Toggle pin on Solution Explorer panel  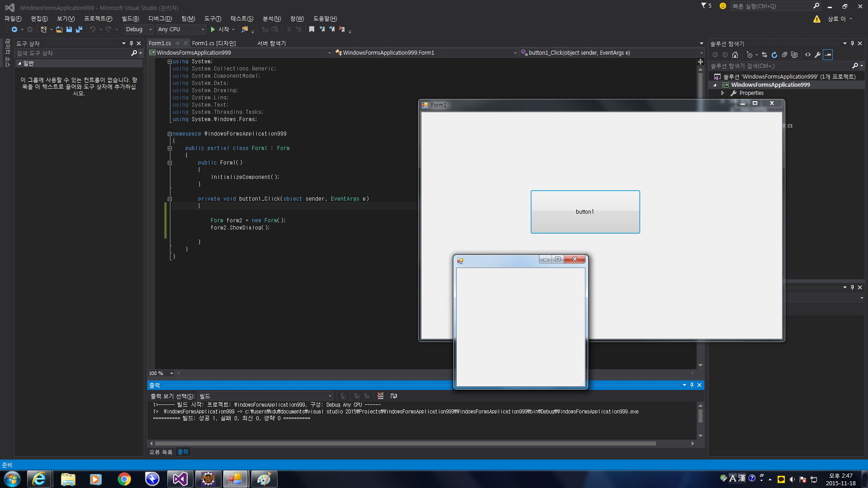coord(852,43)
